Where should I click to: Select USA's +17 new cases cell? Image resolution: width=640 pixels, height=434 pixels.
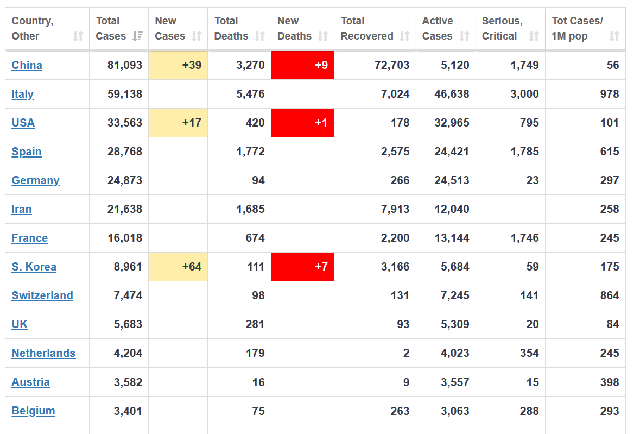click(x=178, y=123)
